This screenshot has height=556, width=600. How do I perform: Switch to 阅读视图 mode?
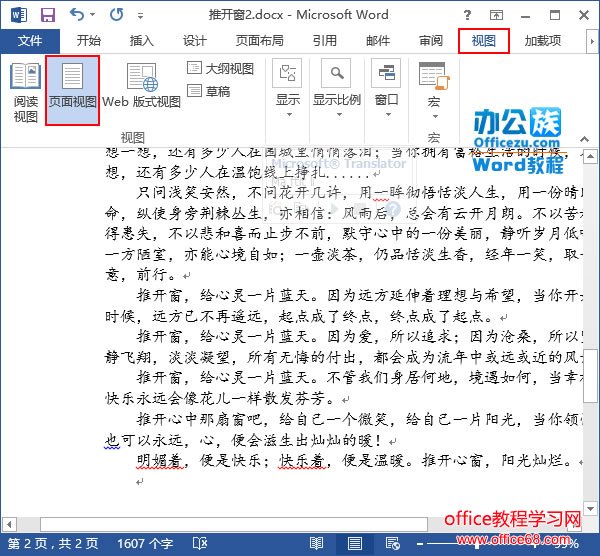tap(25, 92)
